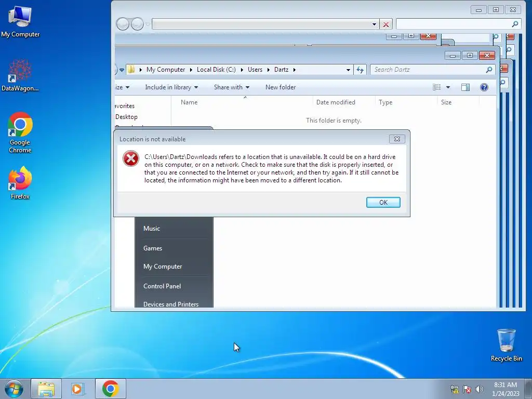Open Share with dropdown
Viewport: 532px width, 399px height.
pos(232,87)
